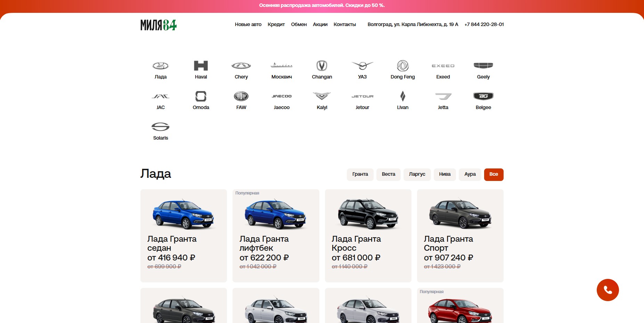This screenshot has width=644, height=323.
Task: Open the Solaris brand logo
Action: click(161, 127)
